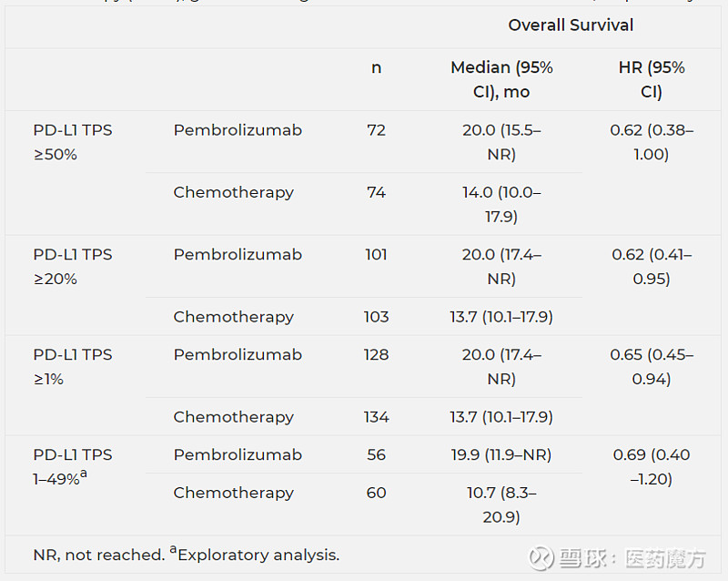Click the median value 19.9 (11.9–NR)
This screenshot has width=728, height=581.
coord(501,454)
